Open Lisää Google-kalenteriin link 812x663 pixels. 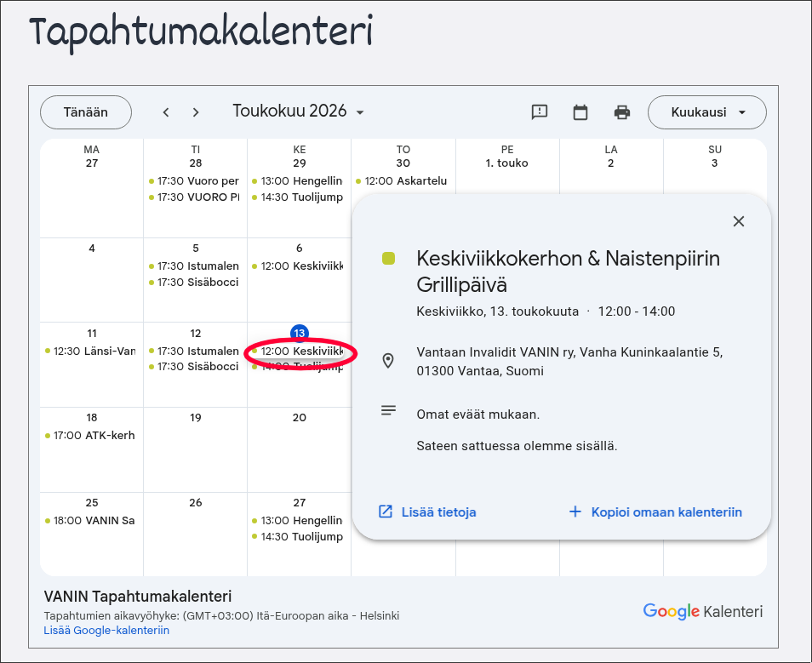106,631
